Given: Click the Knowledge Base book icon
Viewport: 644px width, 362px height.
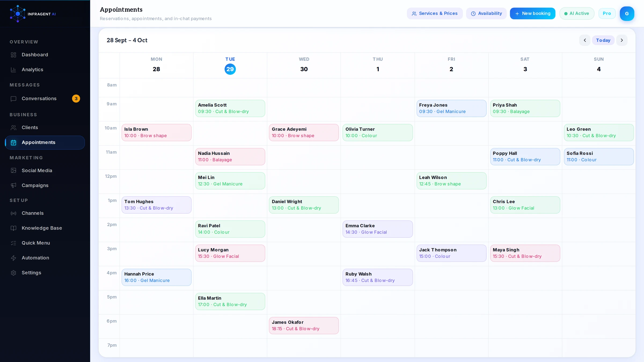Looking at the screenshot, I should pyautogui.click(x=13, y=228).
